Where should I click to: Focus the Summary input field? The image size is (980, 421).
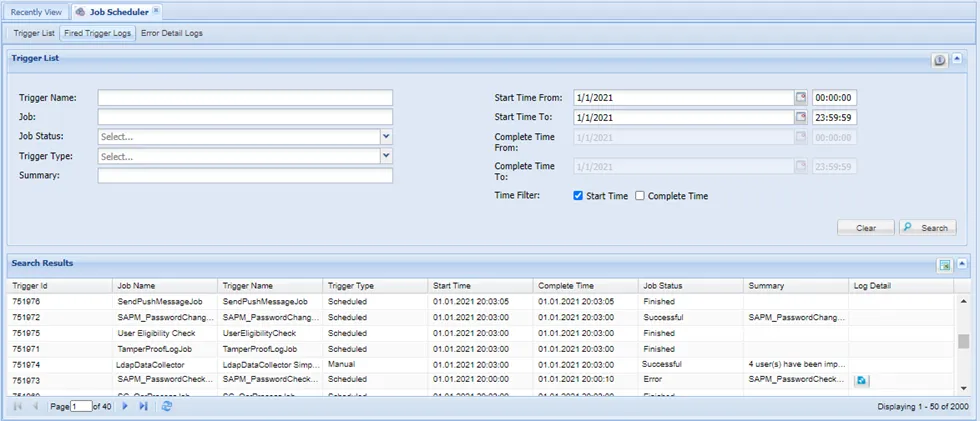coord(245,176)
